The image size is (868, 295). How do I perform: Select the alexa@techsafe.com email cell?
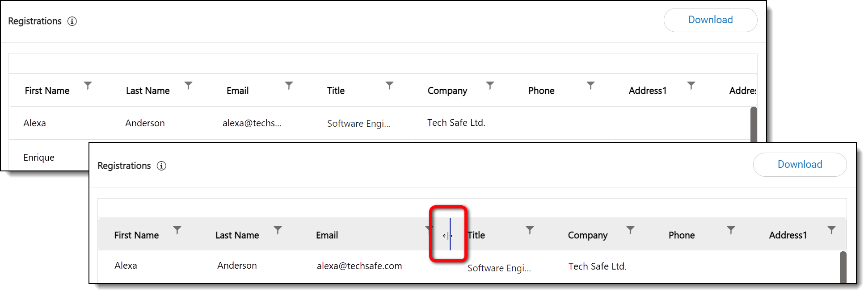(x=359, y=266)
